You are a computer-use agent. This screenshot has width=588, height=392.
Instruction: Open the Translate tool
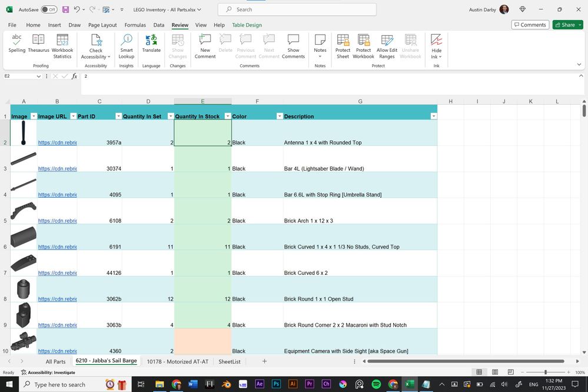(x=151, y=44)
